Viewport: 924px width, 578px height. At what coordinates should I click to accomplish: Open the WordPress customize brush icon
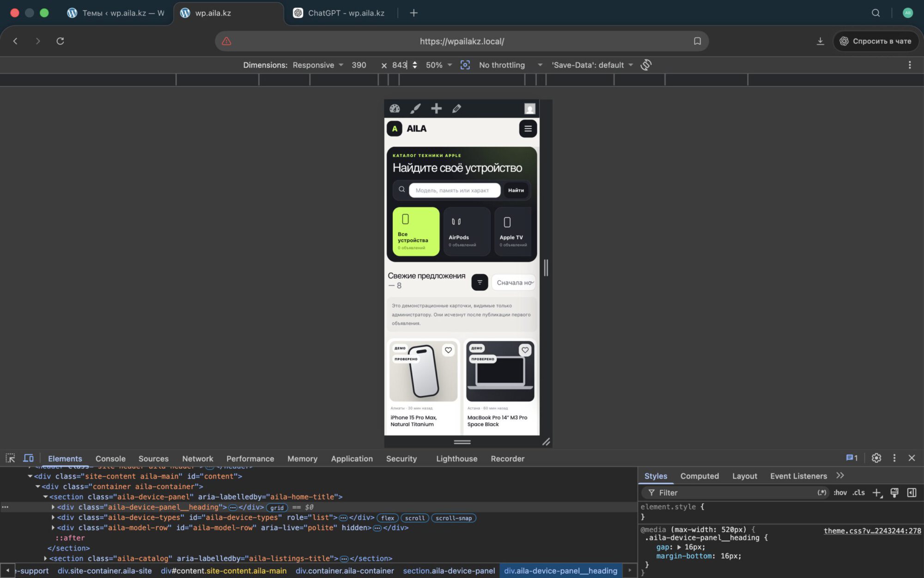coord(415,109)
